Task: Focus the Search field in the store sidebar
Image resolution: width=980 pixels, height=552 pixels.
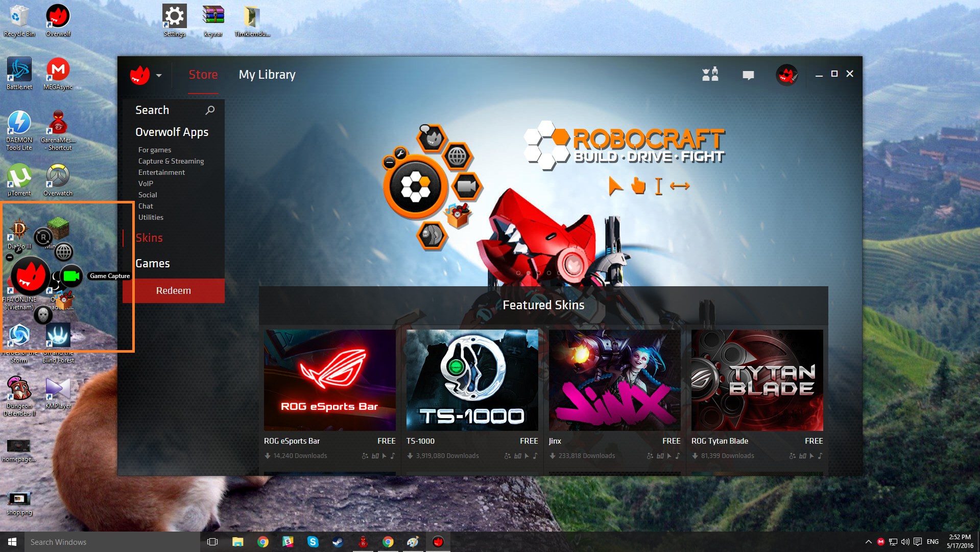Action: click(x=174, y=110)
